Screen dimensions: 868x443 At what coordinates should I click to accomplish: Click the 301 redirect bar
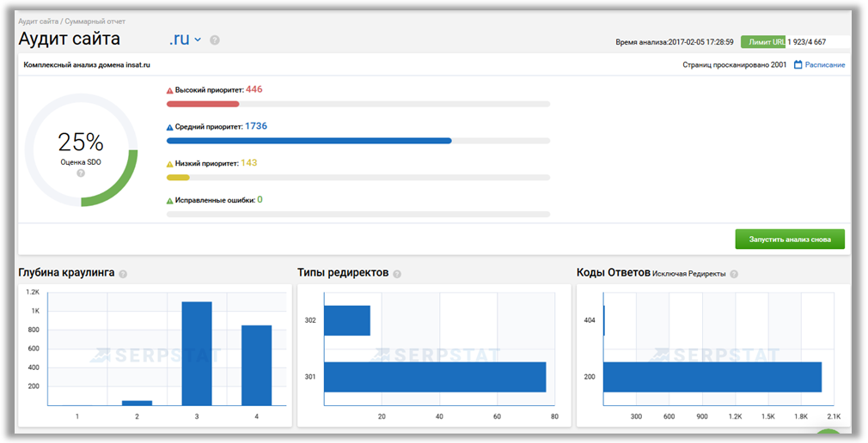(x=435, y=377)
